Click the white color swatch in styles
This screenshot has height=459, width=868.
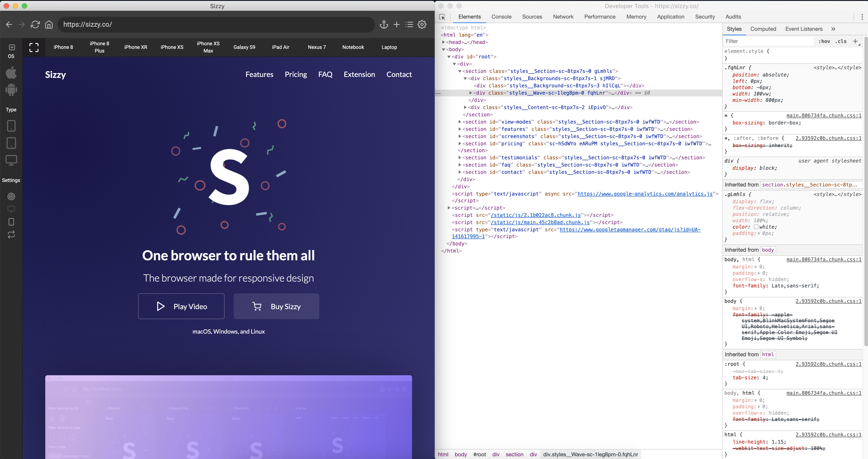(756, 227)
